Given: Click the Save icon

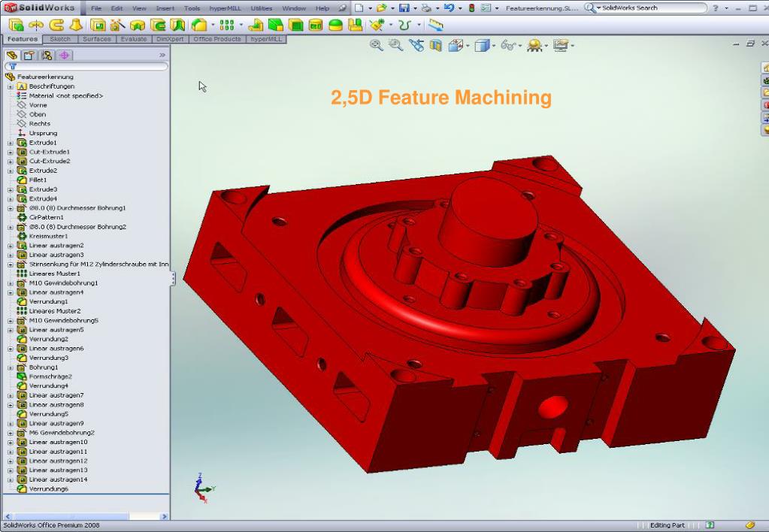Looking at the screenshot, I should click(x=404, y=8).
